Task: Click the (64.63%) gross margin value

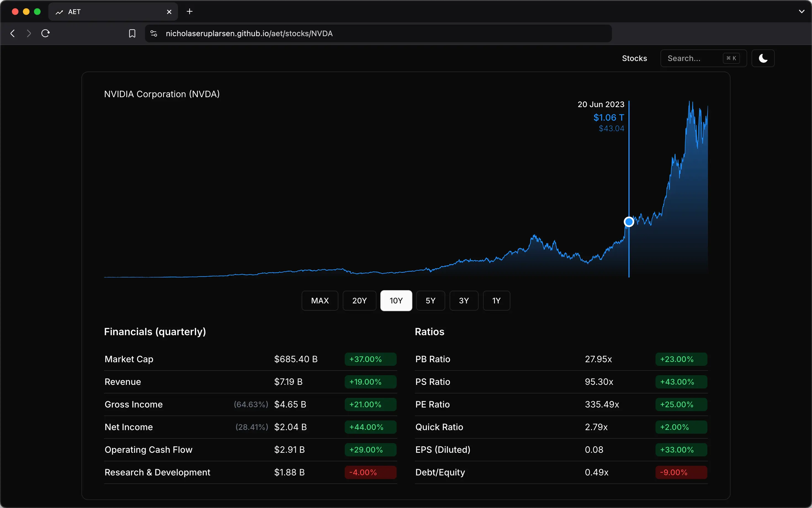Action: [251, 404]
